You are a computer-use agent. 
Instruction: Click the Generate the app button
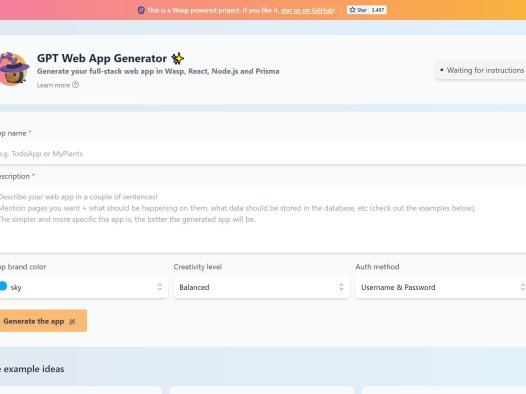pos(43,321)
